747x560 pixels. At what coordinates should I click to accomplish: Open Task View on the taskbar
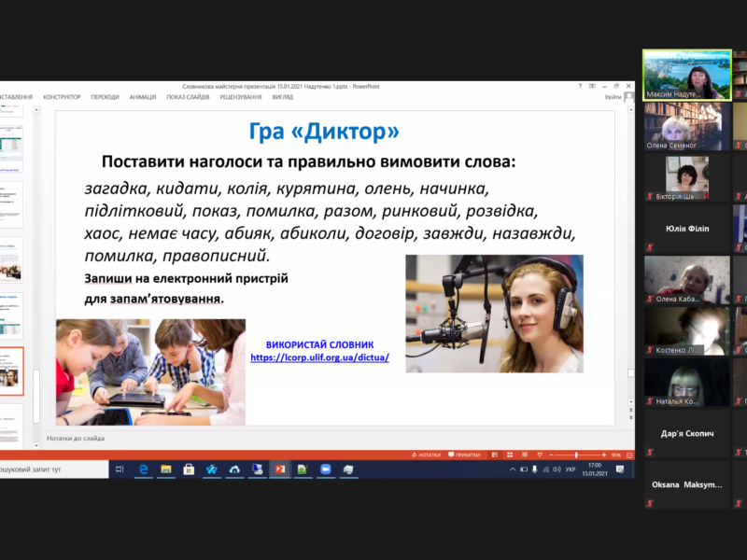tap(120, 469)
